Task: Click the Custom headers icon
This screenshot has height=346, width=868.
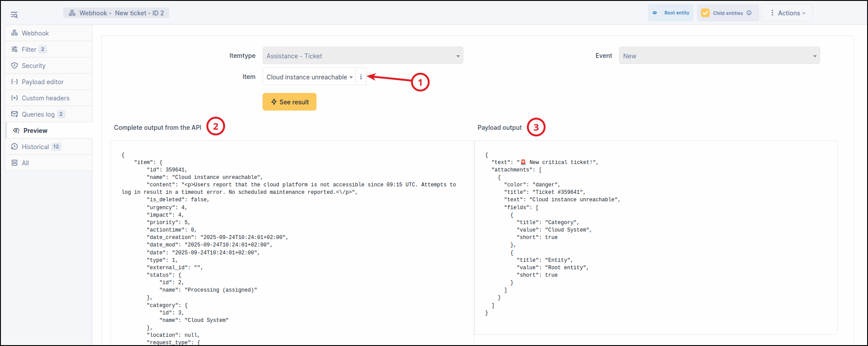Action: 14,98
